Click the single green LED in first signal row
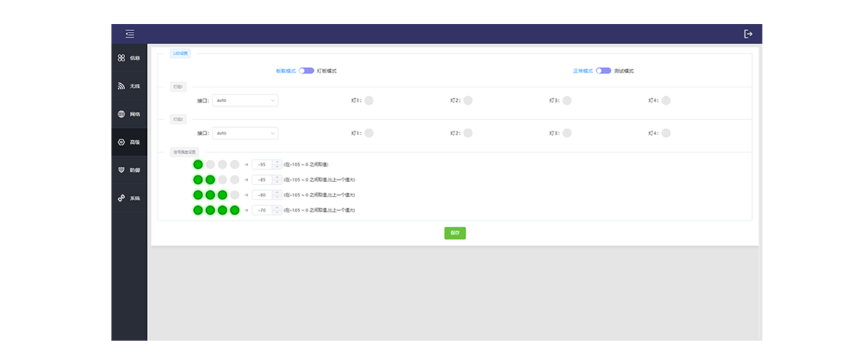The image size is (868, 362). click(198, 165)
